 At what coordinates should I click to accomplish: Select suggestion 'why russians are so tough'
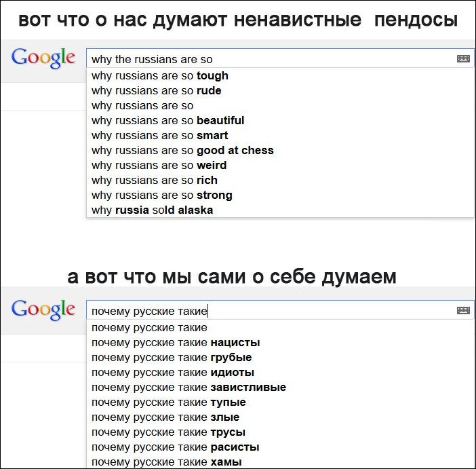(160, 75)
